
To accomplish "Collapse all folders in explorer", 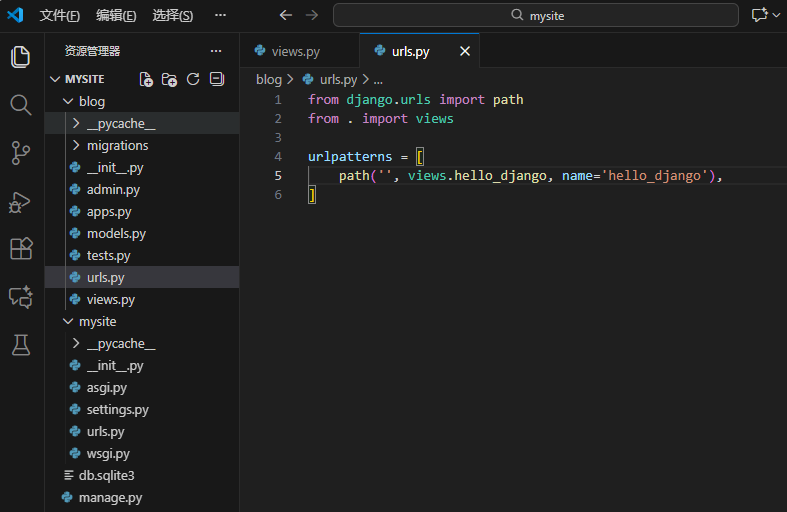I will tap(217, 79).
